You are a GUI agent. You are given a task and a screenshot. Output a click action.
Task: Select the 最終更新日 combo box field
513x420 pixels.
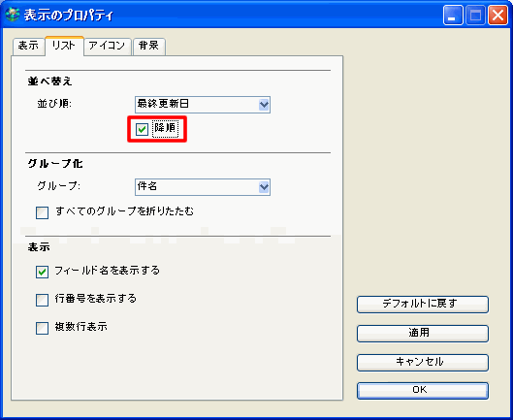(203, 105)
